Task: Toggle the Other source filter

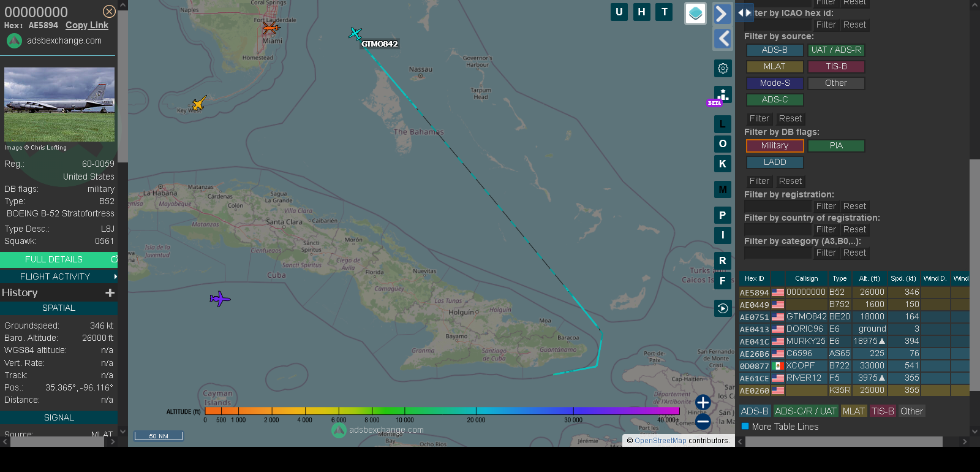Action: [x=836, y=83]
